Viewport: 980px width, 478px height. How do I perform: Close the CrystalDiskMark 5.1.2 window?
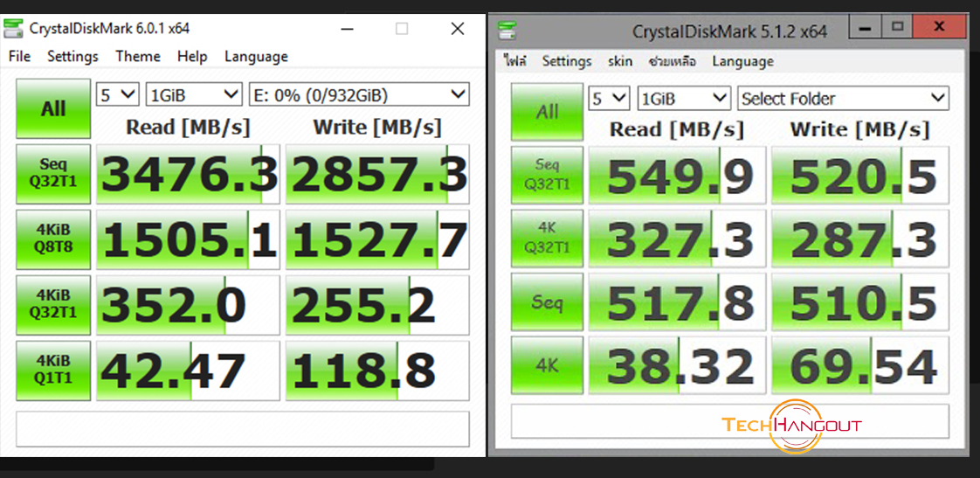pyautogui.click(x=939, y=27)
